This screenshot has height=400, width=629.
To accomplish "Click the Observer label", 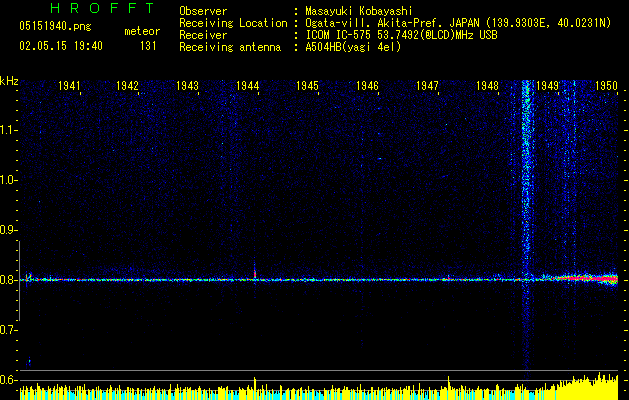I will coord(203,11).
